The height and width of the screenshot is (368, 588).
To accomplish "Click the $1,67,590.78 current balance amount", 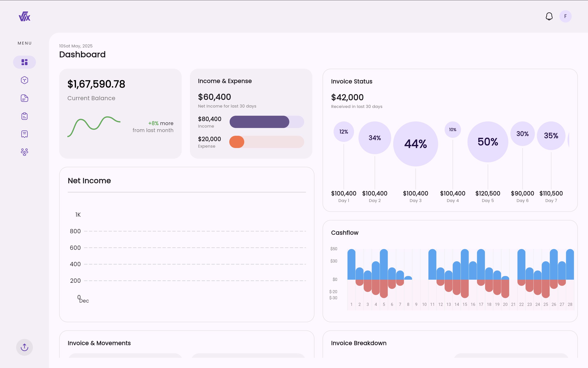I will (96, 84).
